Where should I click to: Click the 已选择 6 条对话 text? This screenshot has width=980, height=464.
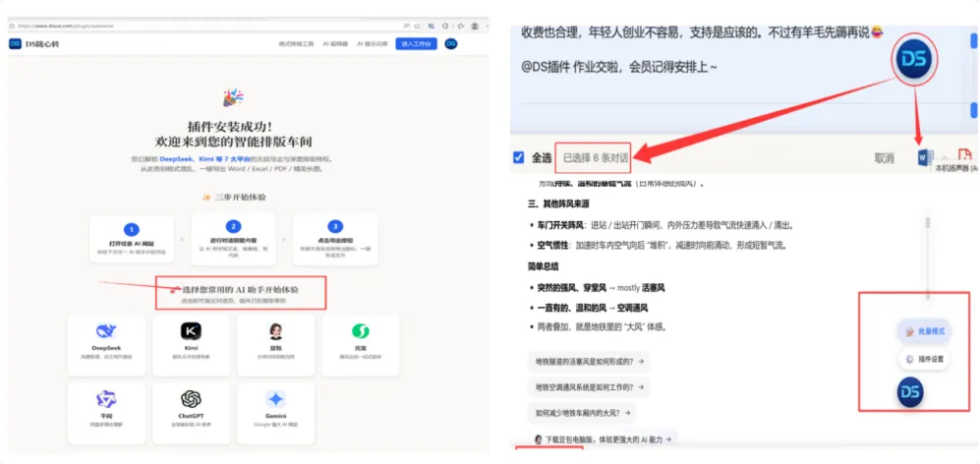596,158
